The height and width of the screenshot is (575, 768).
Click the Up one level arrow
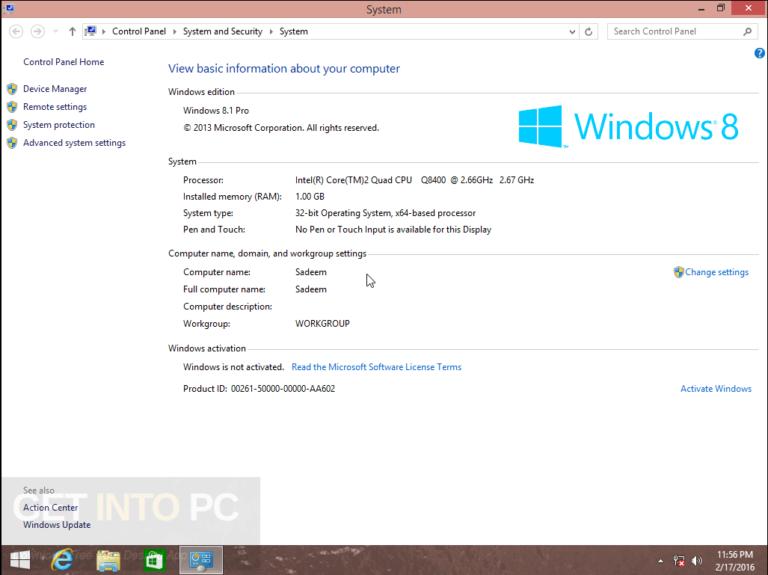click(72, 31)
